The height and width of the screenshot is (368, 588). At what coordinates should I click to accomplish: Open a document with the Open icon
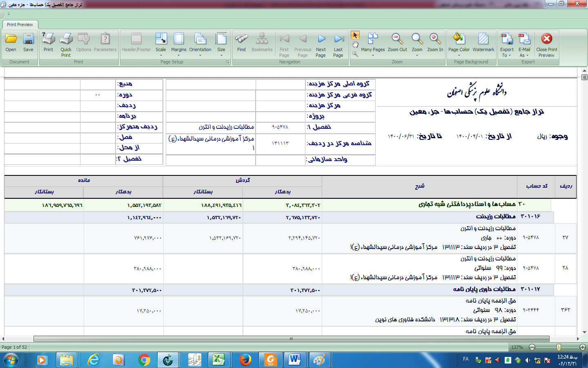point(11,42)
